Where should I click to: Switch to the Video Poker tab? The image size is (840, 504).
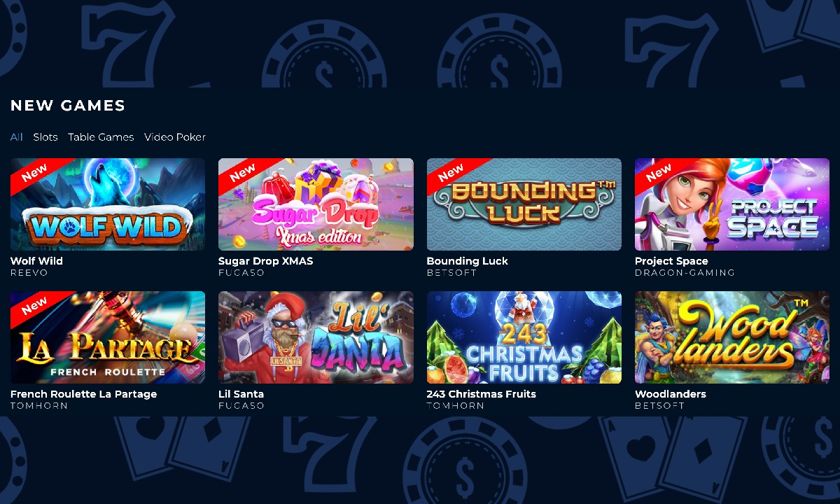[x=175, y=137]
